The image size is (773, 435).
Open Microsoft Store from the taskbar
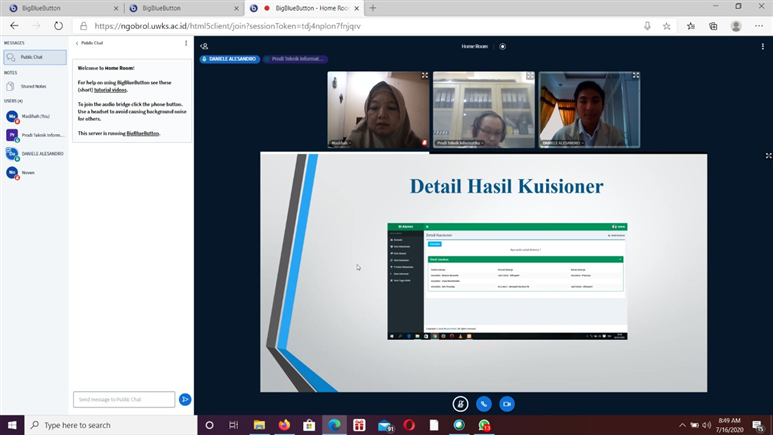[309, 425]
